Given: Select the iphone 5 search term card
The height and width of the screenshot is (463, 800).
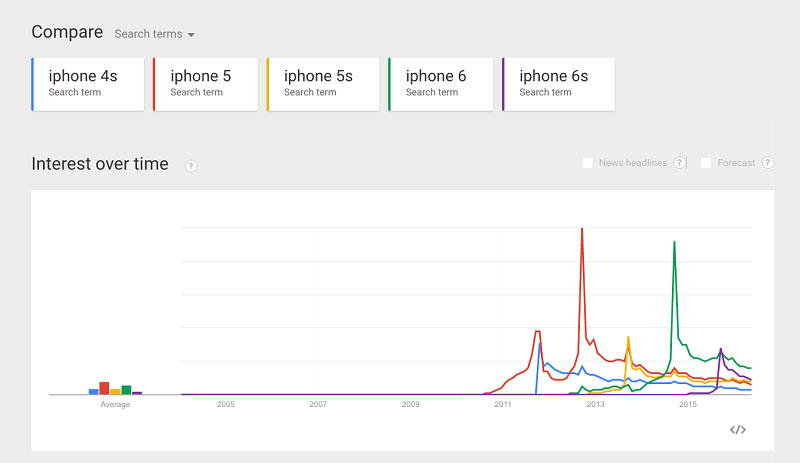Looking at the screenshot, I should point(205,84).
